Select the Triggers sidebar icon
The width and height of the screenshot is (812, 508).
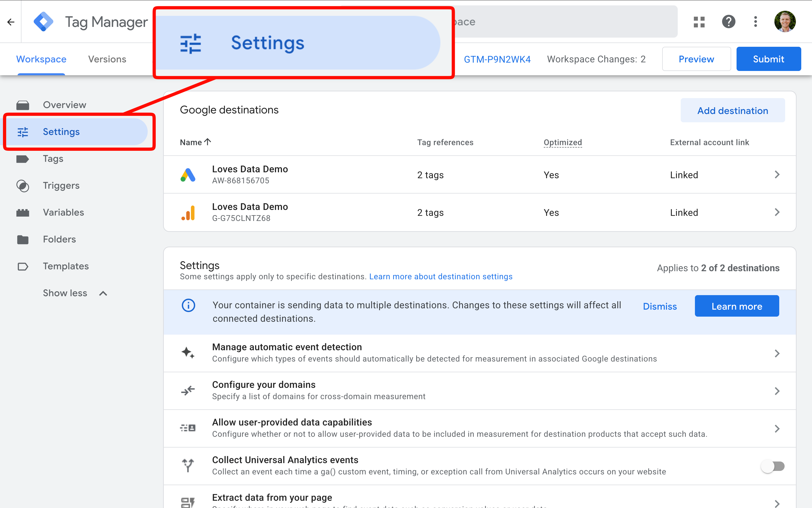tap(23, 186)
